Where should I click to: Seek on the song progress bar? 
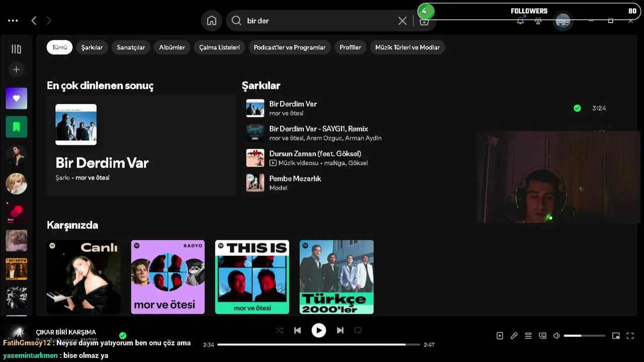(x=319, y=344)
